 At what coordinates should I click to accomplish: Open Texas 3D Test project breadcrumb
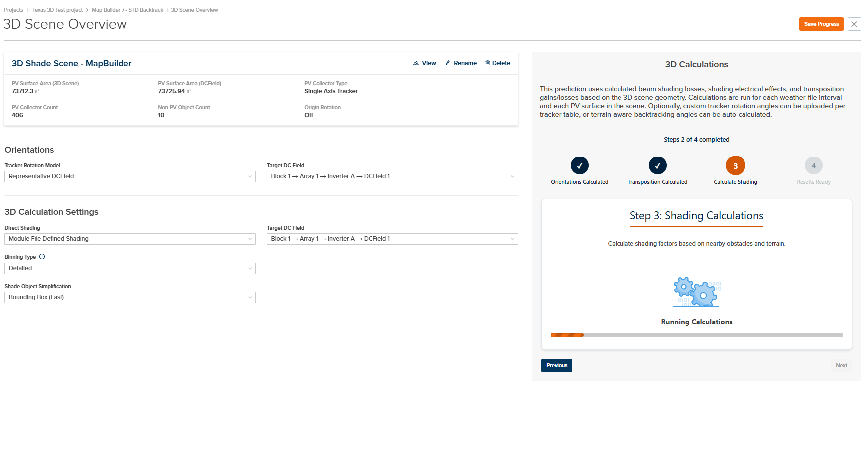(x=57, y=10)
